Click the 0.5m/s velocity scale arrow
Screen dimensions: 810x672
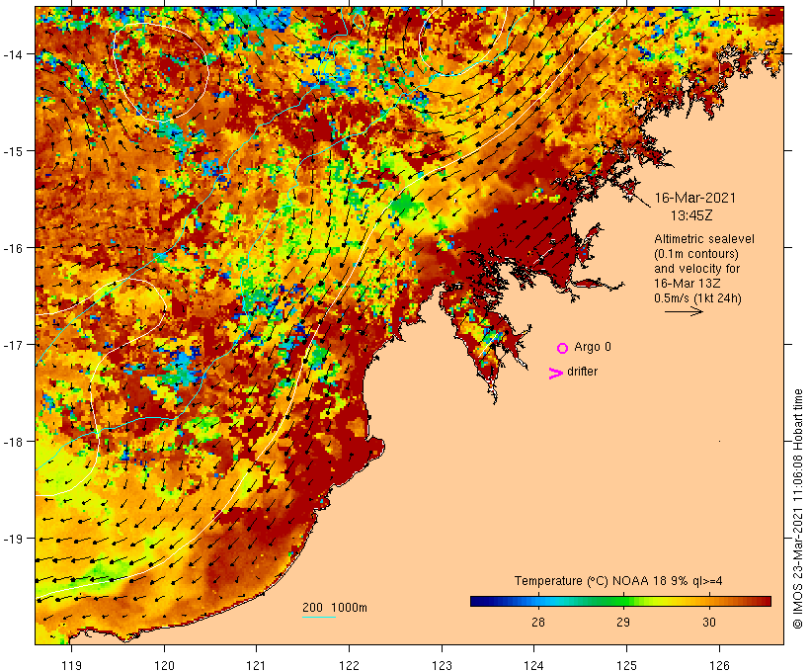tap(684, 311)
